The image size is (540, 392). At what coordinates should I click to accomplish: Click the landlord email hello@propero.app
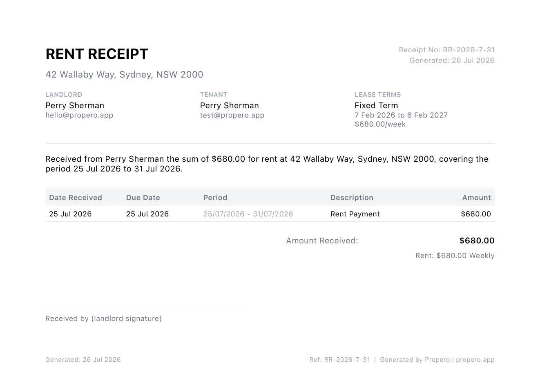click(79, 115)
